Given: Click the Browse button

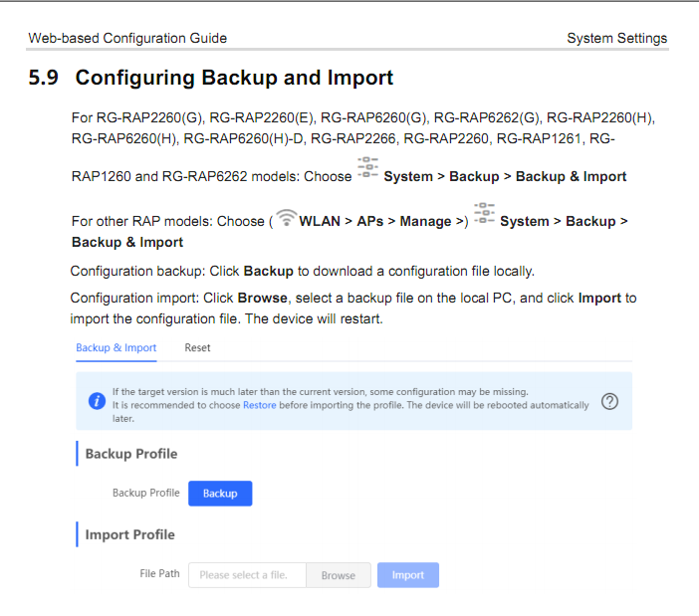Looking at the screenshot, I should pos(339,575).
